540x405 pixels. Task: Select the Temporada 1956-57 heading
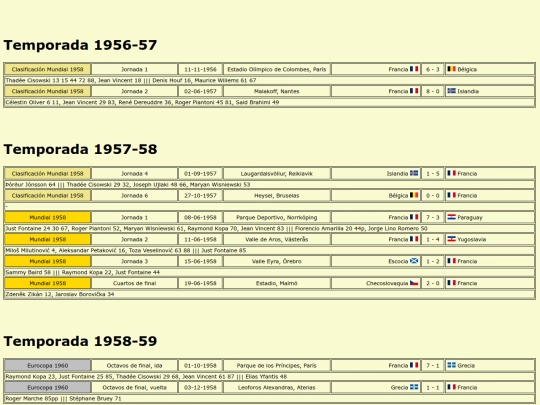(x=80, y=45)
